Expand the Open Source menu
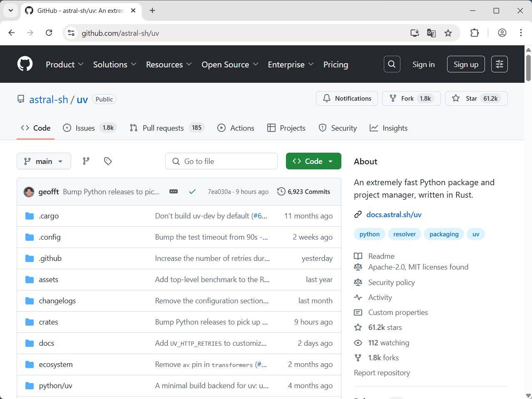This screenshot has height=399, width=532. click(230, 64)
